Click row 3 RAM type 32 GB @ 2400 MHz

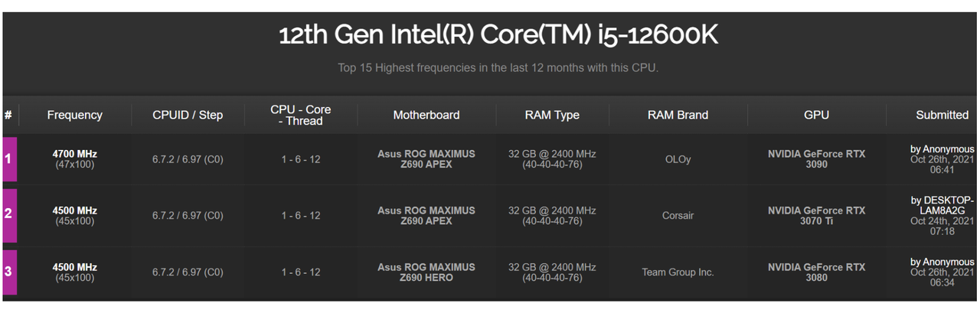point(552,272)
